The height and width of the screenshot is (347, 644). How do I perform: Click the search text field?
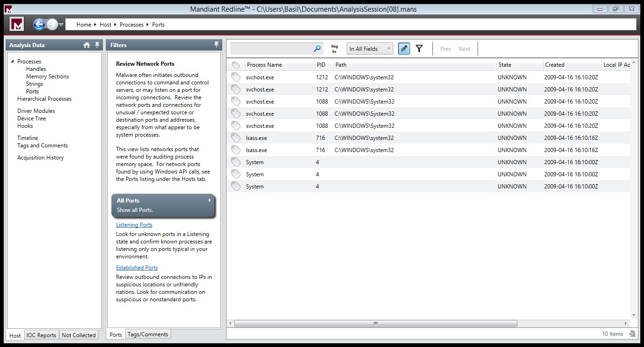[271, 49]
